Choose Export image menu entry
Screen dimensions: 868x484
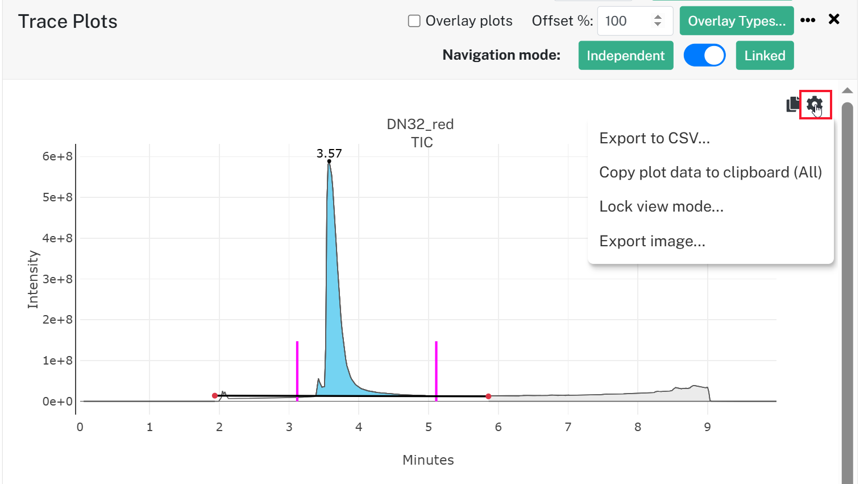pos(652,241)
